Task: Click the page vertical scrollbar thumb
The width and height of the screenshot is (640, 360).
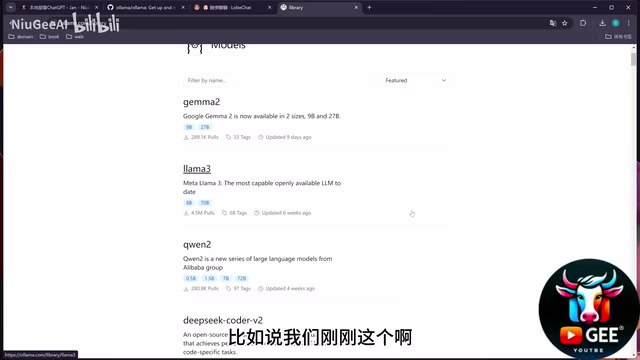Action: tap(633, 59)
